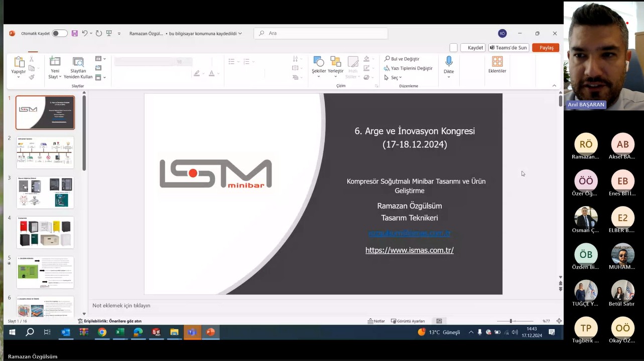Click the Teams'de Sun button
The height and width of the screenshot is (361, 644).
[x=508, y=48]
